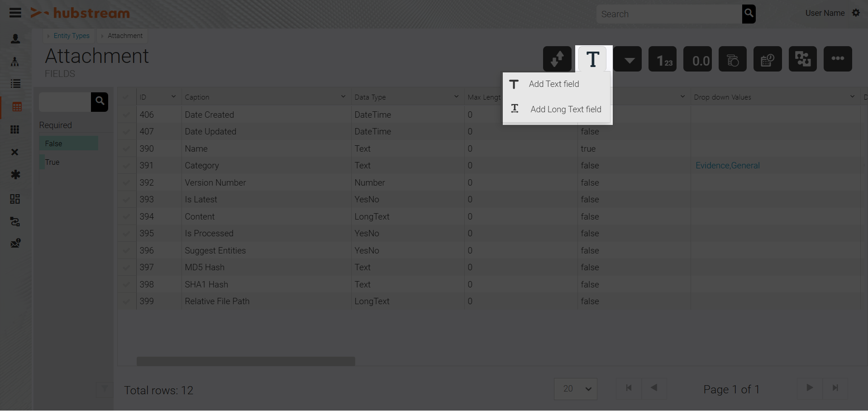Expand the Data Type column dropdown arrow
This screenshot has width=868, height=411.
(x=456, y=96)
